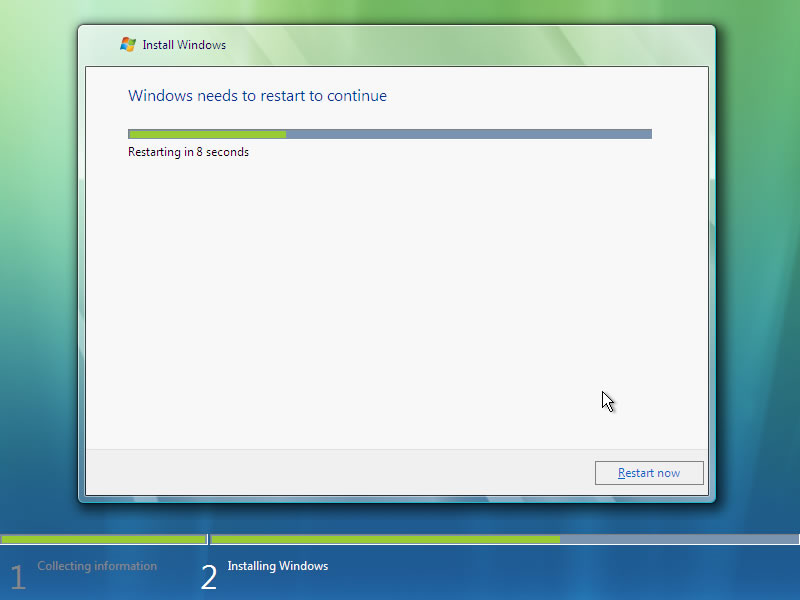Image resolution: width=800 pixels, height=600 pixels.
Task: Click the Install Windows title text
Action: (185, 44)
